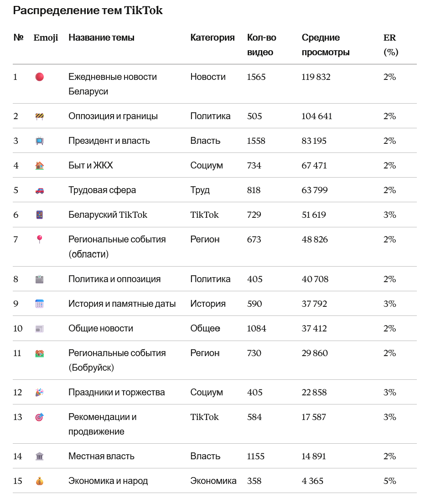Click the 'Название темы' column header
This screenshot has height=504, width=436.
coord(101,38)
